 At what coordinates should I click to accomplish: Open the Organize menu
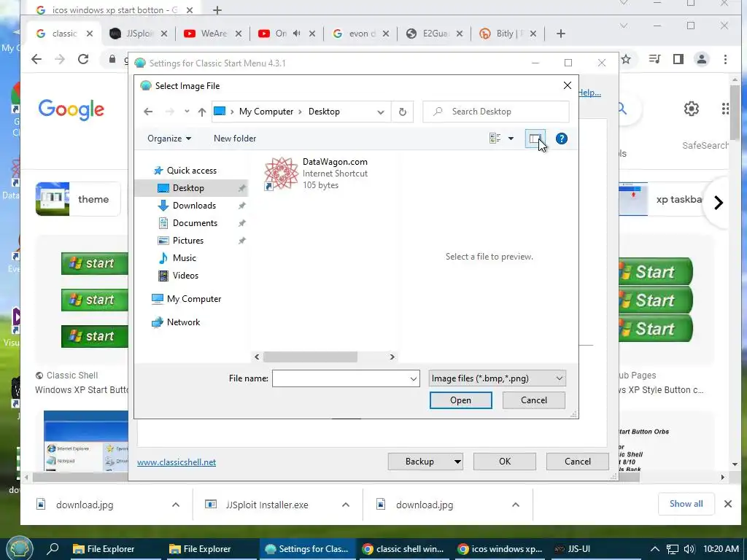coord(169,139)
